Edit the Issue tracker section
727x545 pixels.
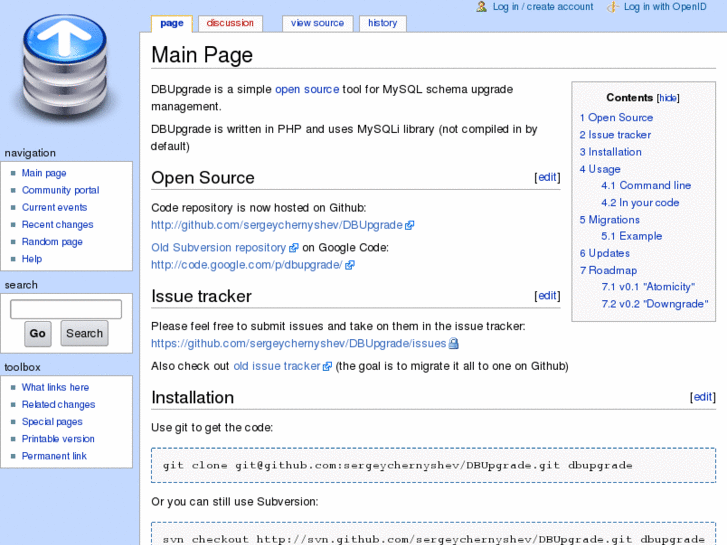547,295
